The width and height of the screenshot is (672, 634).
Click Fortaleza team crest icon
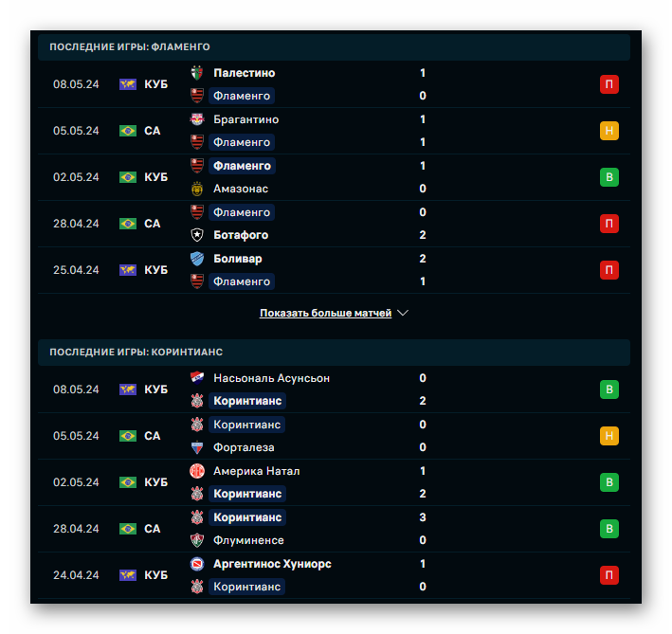(197, 447)
